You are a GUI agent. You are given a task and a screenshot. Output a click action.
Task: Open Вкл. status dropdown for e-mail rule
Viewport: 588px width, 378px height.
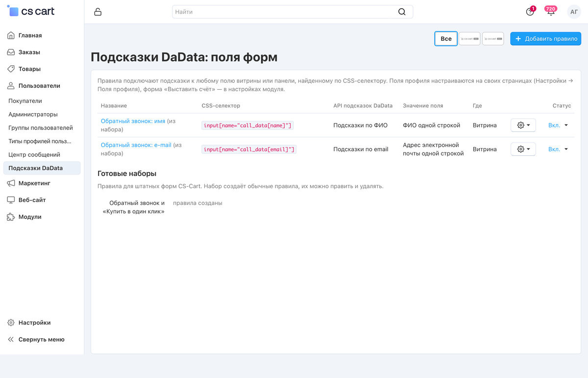click(x=558, y=149)
